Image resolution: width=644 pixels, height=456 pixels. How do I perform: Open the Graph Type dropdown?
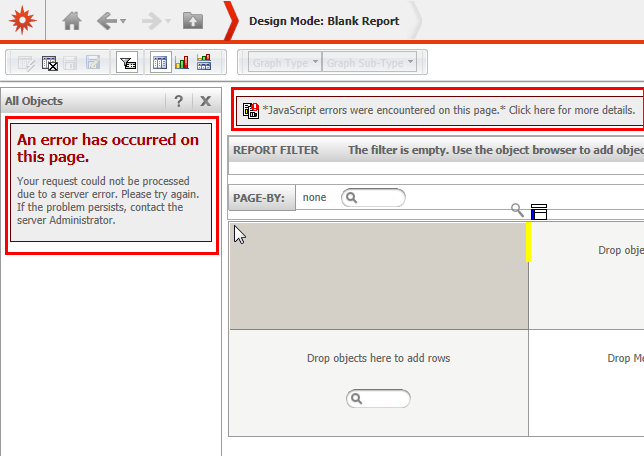click(285, 62)
